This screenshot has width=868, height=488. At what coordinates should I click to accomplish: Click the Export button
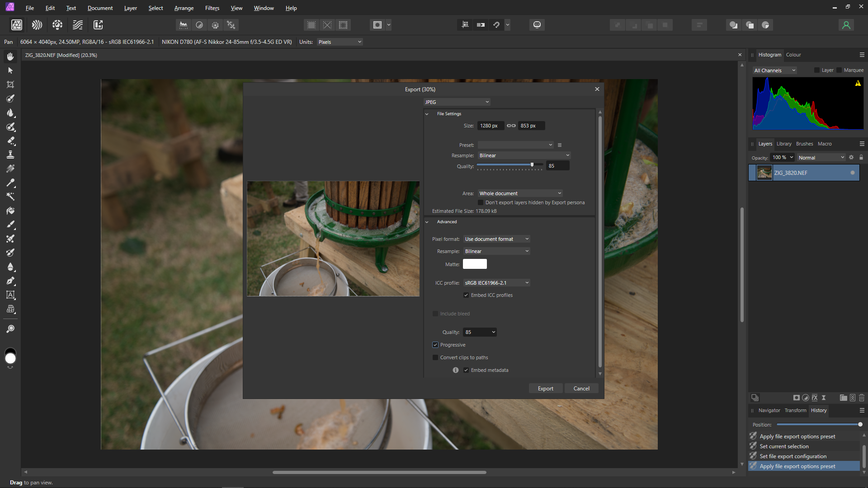pos(545,389)
